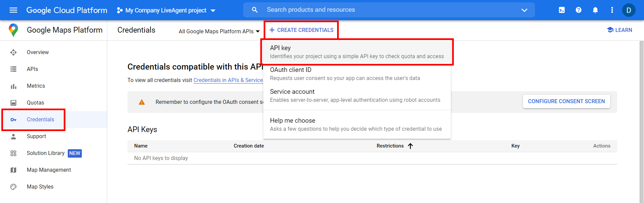The height and width of the screenshot is (203, 644).
Task: Click the warning triangle icon
Action: [x=142, y=102]
